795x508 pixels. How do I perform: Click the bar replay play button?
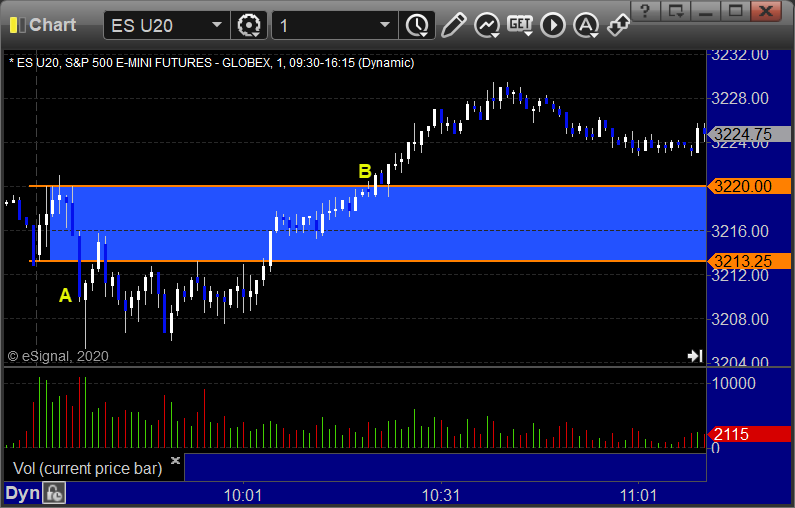pyautogui.click(x=553, y=25)
